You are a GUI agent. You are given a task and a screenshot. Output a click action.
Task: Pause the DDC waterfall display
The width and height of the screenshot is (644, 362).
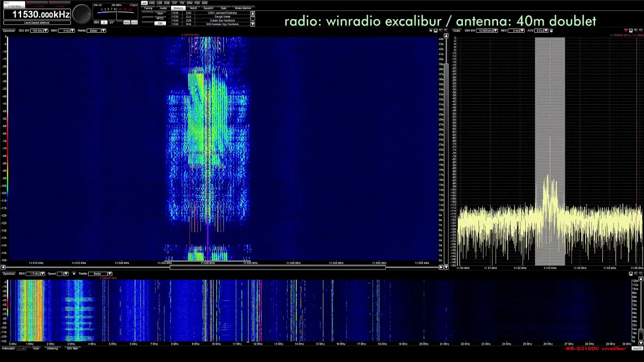(431, 31)
